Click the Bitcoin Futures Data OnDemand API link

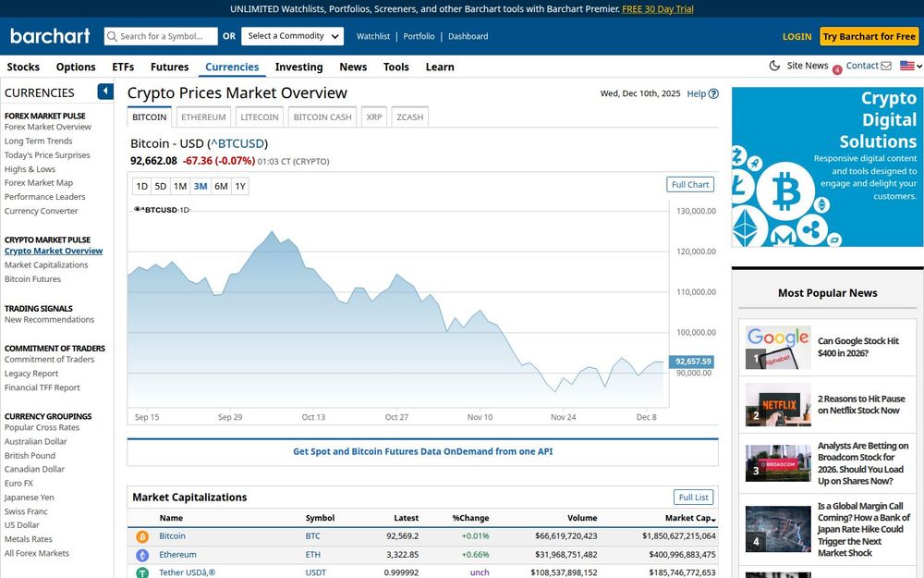click(x=422, y=451)
